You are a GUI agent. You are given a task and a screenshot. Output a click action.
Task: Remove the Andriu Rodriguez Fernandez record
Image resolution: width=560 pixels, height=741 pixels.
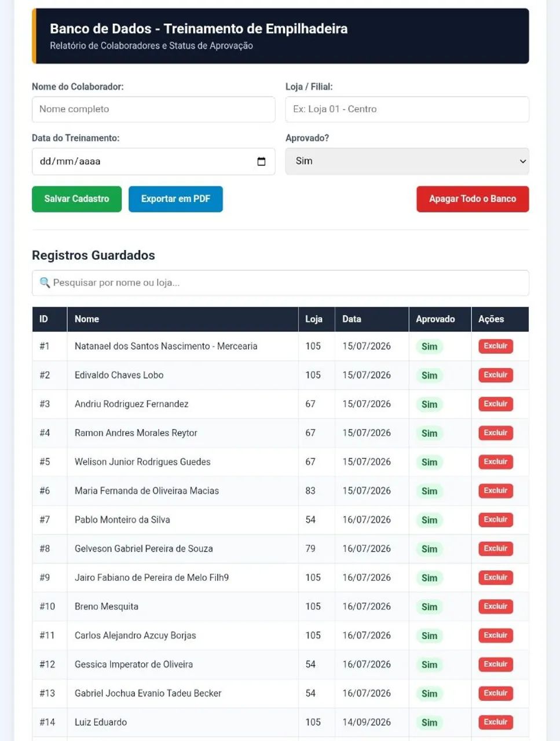pos(496,404)
